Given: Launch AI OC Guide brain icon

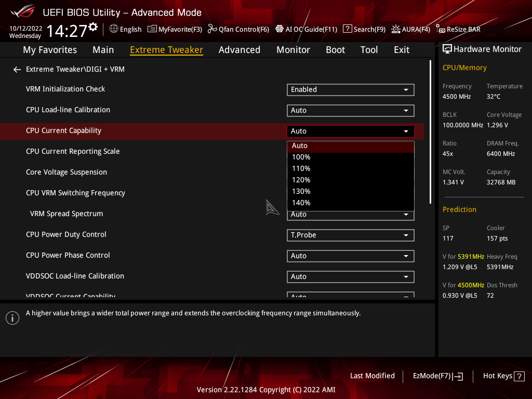Looking at the screenshot, I should tap(279, 29).
